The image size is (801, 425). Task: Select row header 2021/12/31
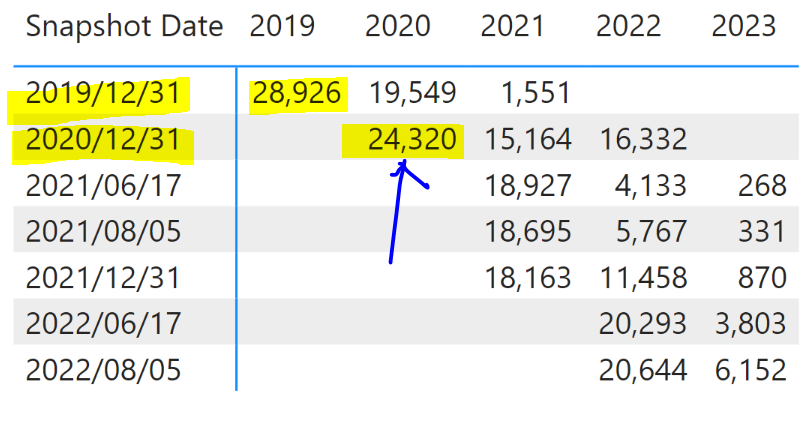click(x=103, y=278)
